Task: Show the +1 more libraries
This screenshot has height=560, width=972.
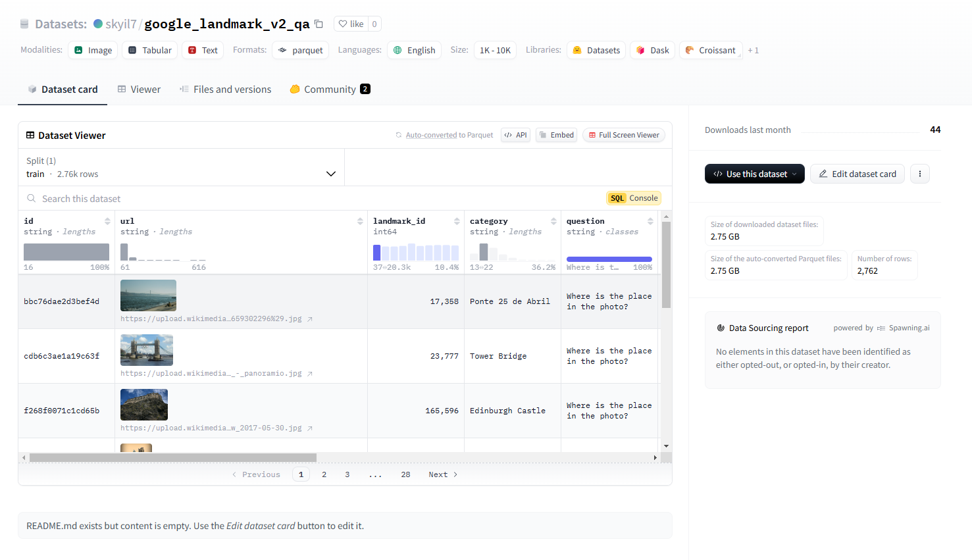Action: [x=753, y=50]
